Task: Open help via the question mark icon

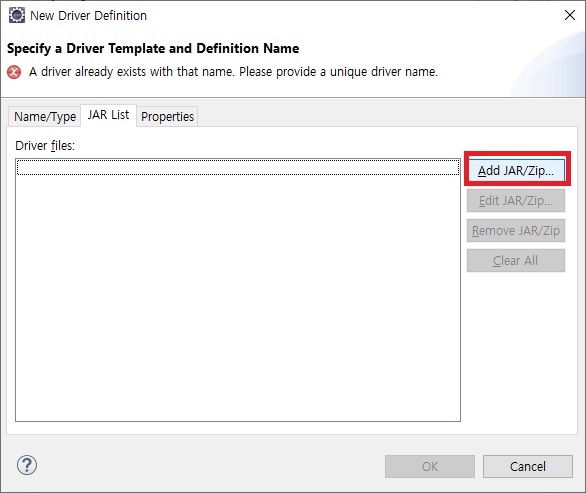Action: (27, 465)
